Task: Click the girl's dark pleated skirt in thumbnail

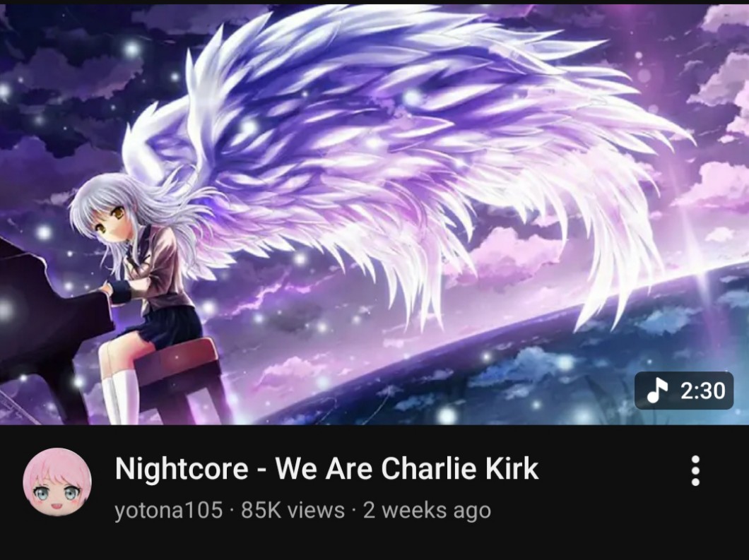Action: tap(167, 326)
